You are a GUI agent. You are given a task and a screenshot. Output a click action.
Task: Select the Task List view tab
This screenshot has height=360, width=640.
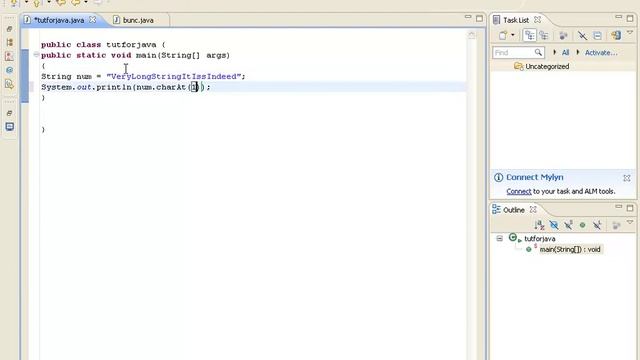516,20
